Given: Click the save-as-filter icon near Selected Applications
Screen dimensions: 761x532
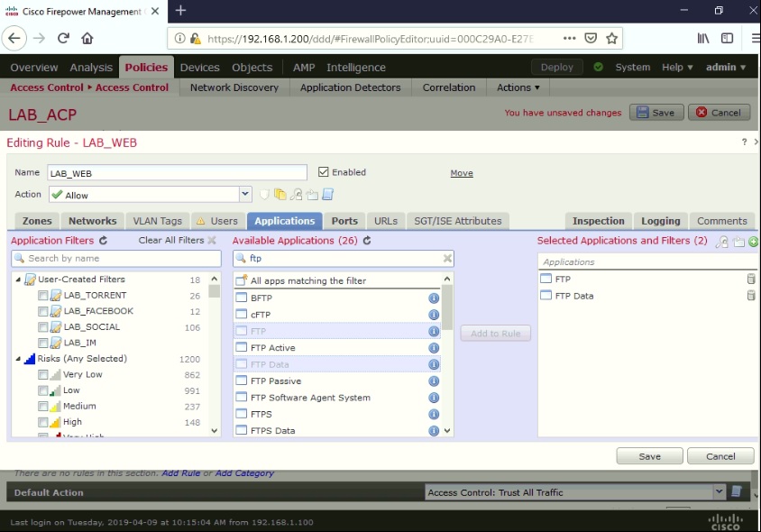Looking at the screenshot, I should click(x=738, y=242).
